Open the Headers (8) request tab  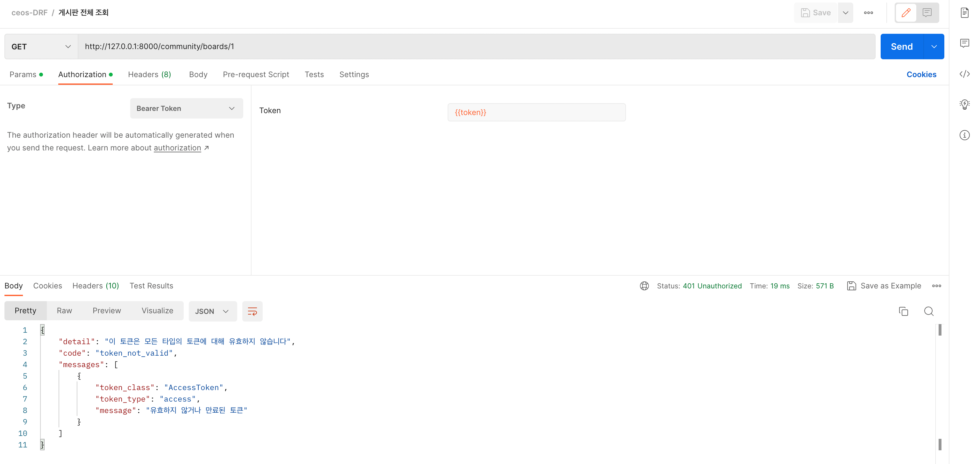[x=150, y=75]
